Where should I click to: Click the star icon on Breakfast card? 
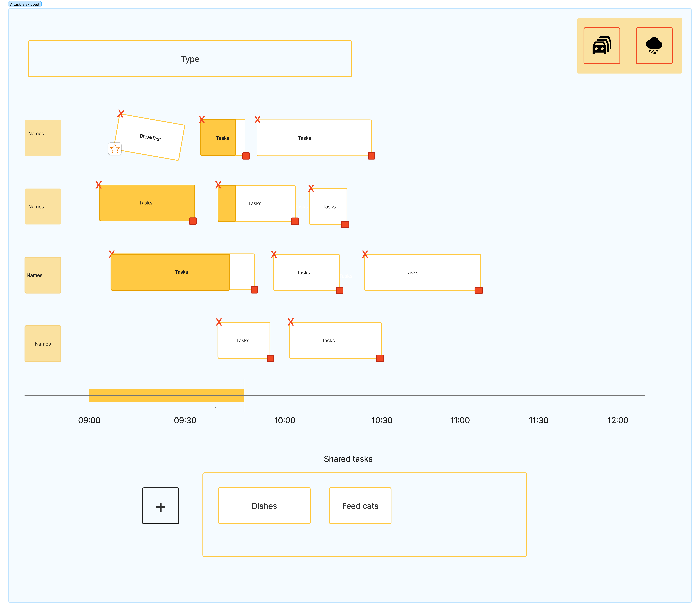[115, 149]
